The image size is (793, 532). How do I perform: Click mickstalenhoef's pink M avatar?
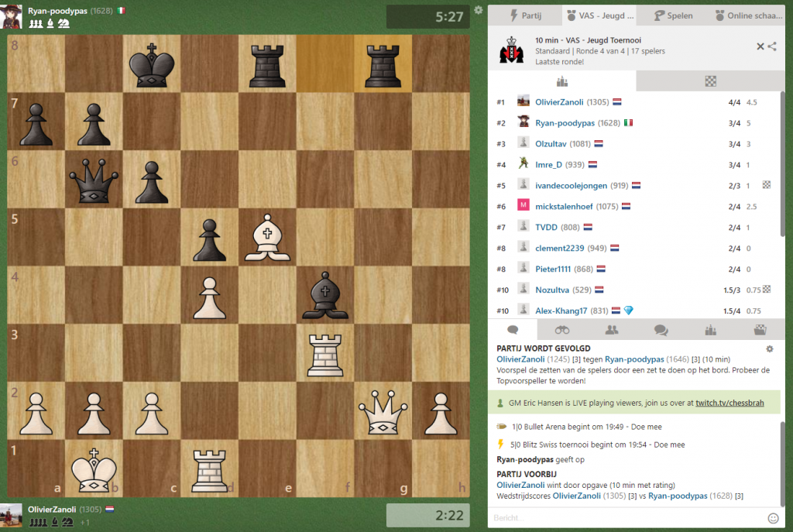[524, 204]
